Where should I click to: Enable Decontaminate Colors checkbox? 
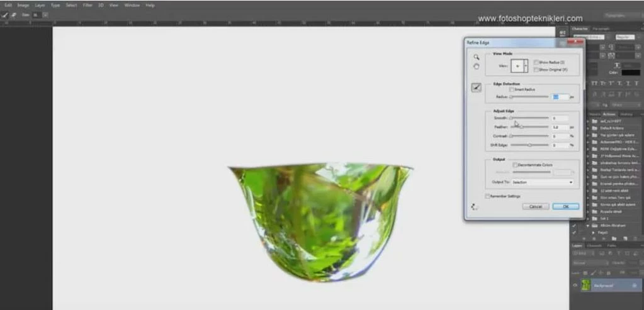[x=515, y=165]
